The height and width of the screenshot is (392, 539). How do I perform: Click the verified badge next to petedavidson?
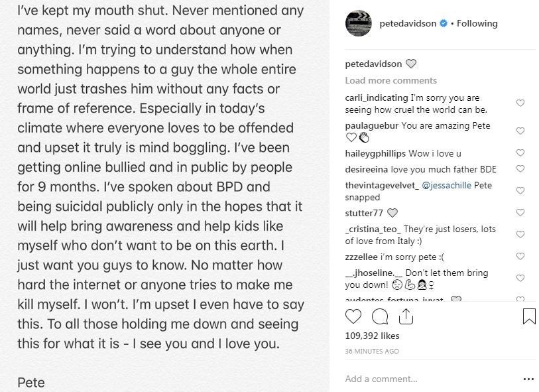(x=443, y=23)
